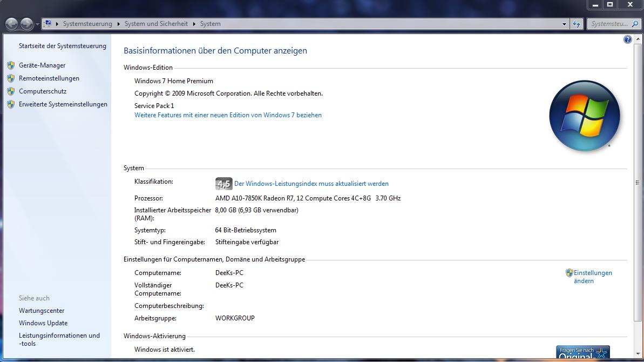Image resolution: width=644 pixels, height=362 pixels.
Task: Click the 64 Bit-Betriebssystem value
Action: click(246, 230)
